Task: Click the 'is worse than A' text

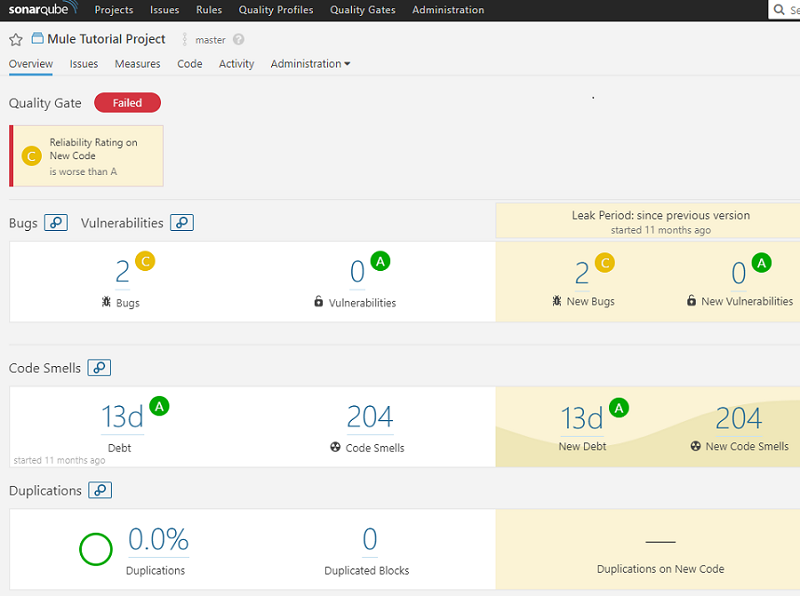Action: pos(83,171)
